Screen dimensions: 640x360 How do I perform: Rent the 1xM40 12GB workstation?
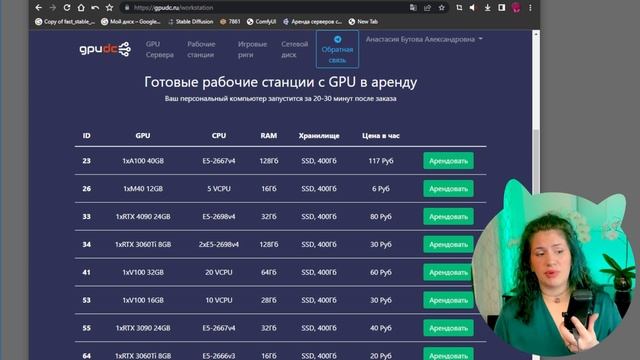tap(448, 189)
